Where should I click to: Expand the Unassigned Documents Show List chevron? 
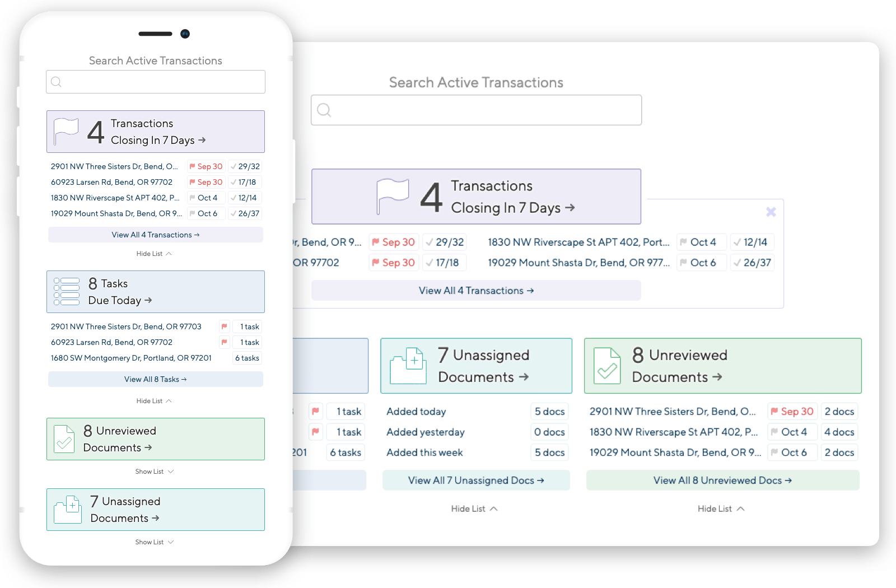(155, 542)
